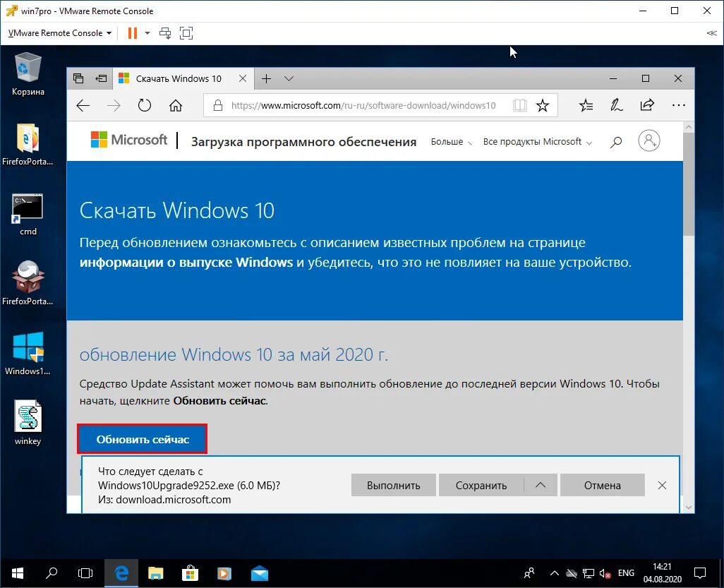Go to the Edge home page
The image size is (724, 588).
pyautogui.click(x=176, y=106)
